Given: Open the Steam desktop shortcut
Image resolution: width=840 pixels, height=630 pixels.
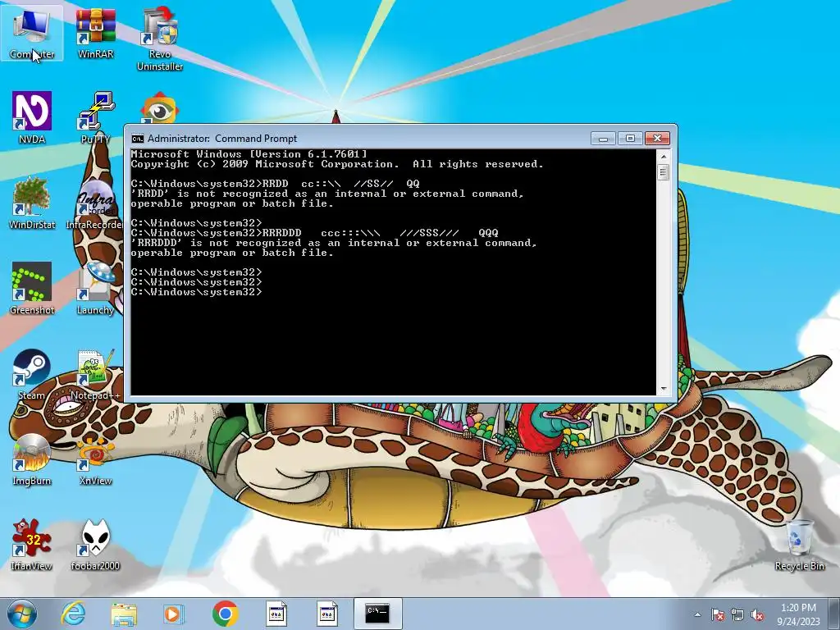Looking at the screenshot, I should tap(32, 374).
